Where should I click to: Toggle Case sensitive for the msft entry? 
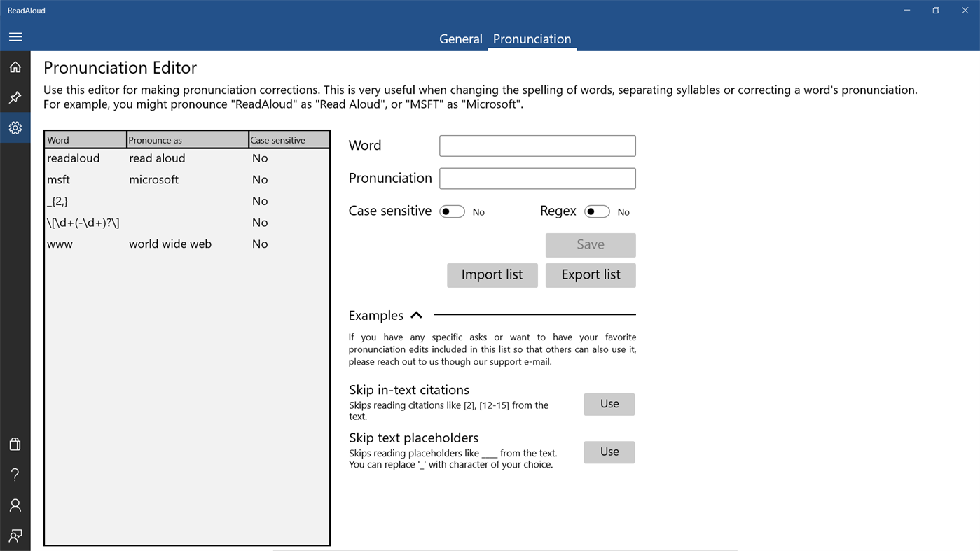tap(260, 179)
